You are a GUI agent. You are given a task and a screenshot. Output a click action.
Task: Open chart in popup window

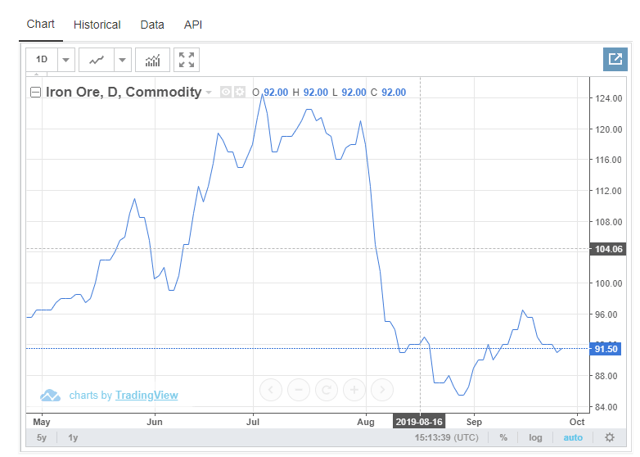(x=615, y=59)
